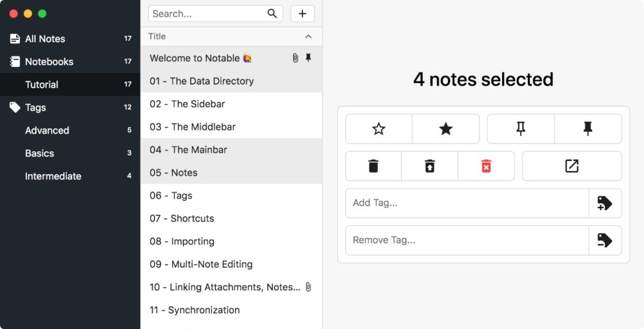Favorite selected notes with filled star
The height and width of the screenshot is (329, 644).
pyautogui.click(x=445, y=129)
